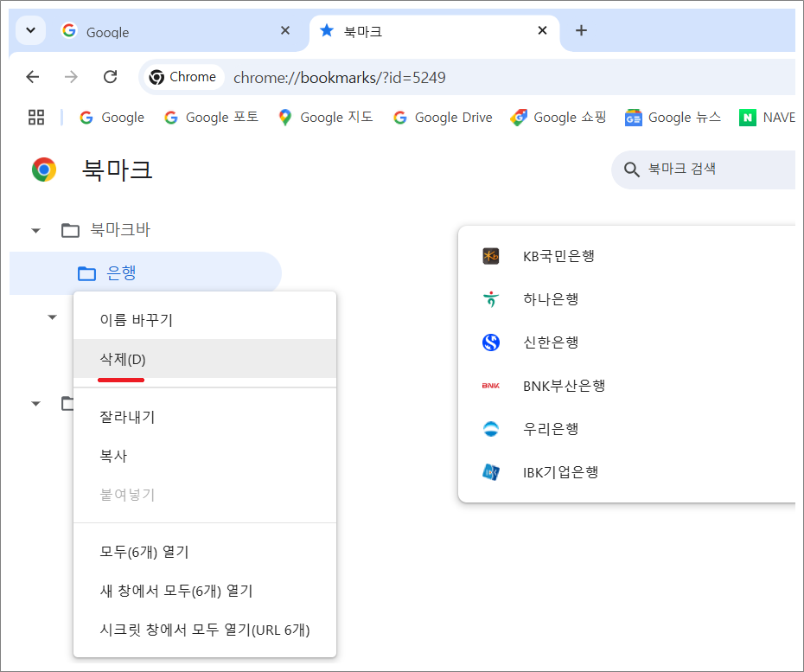Choose 모두(6개) 열기 menu item
The width and height of the screenshot is (804, 672).
205,552
